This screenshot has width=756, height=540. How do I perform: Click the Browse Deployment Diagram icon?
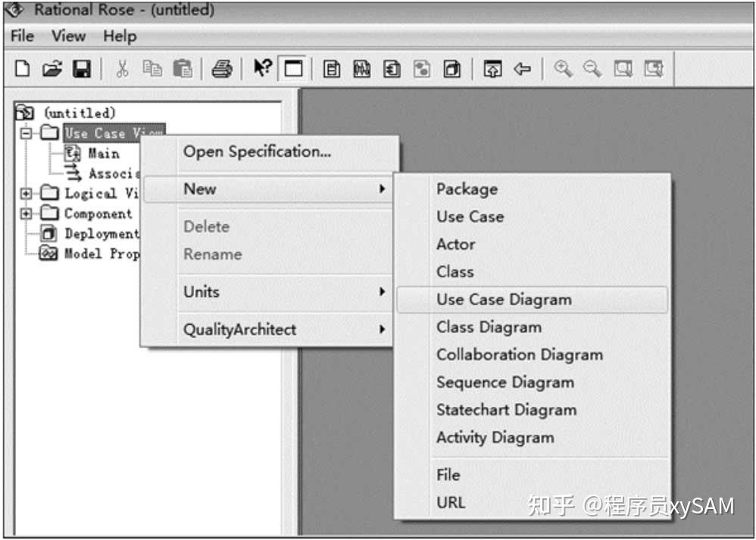point(451,69)
